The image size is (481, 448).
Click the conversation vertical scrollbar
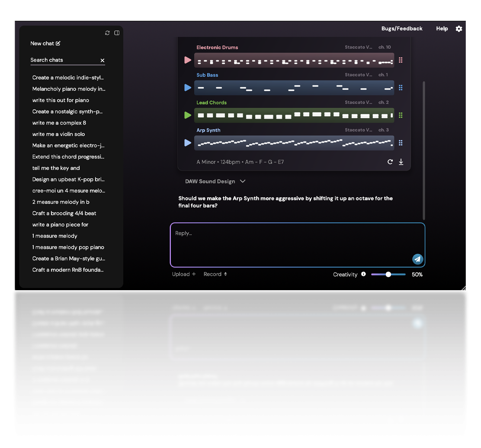click(x=424, y=150)
